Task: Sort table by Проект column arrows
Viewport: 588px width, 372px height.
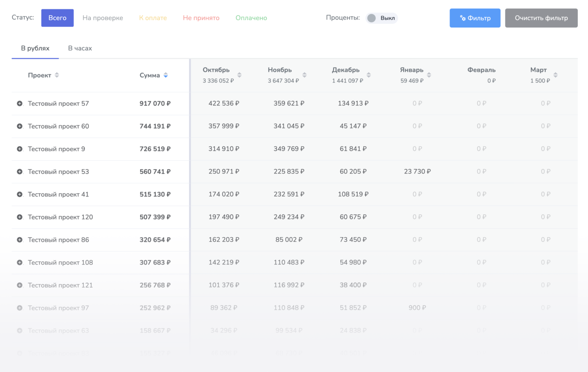Action: [x=57, y=75]
